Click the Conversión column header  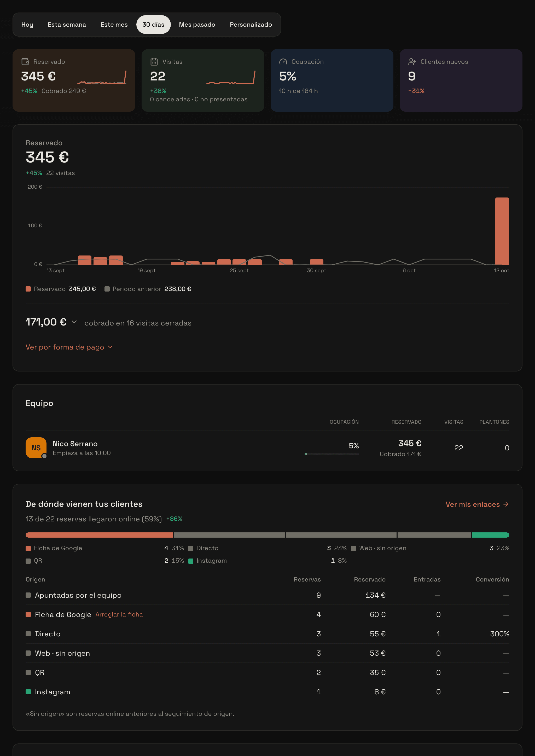coord(492,579)
